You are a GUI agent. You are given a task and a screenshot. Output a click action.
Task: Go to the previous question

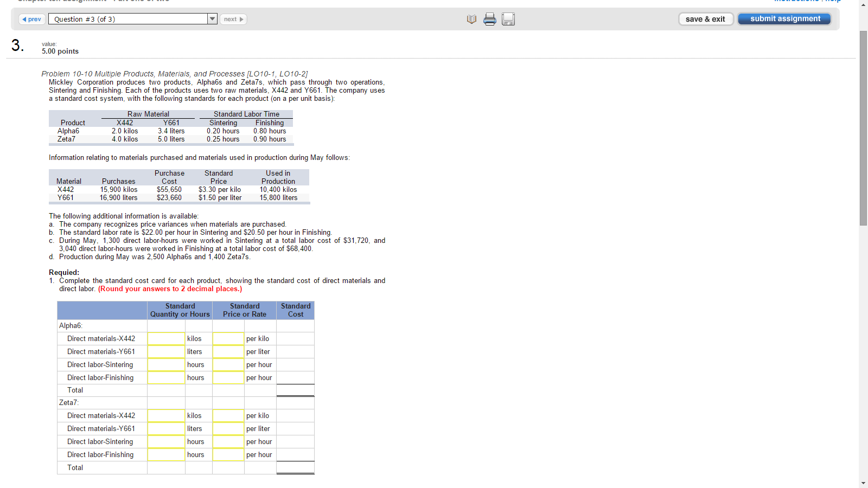[32, 20]
